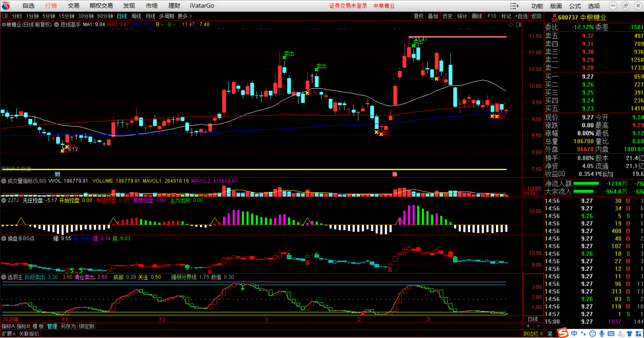Open the 行情 menu
The width and height of the screenshot is (644, 338).
[51, 6]
